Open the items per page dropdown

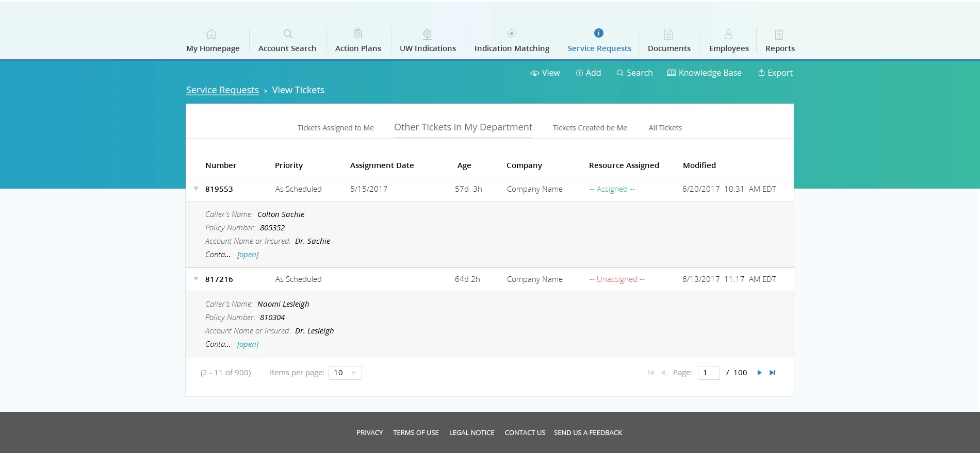click(345, 373)
